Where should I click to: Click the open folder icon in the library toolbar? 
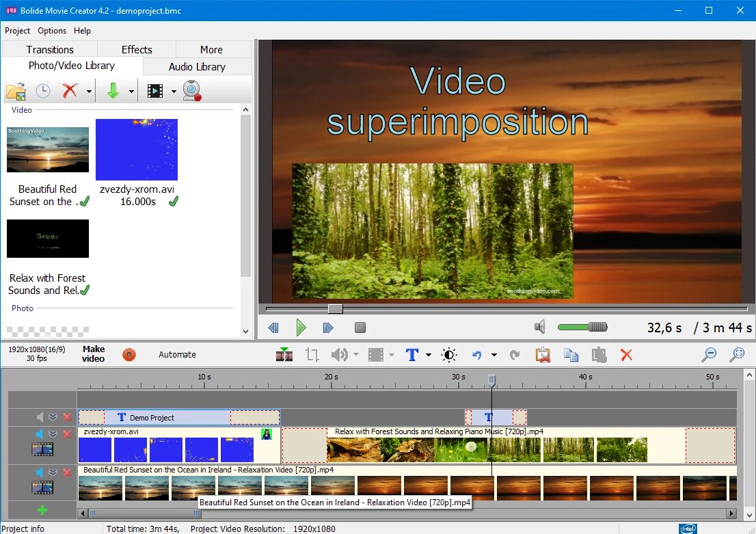tap(16, 91)
